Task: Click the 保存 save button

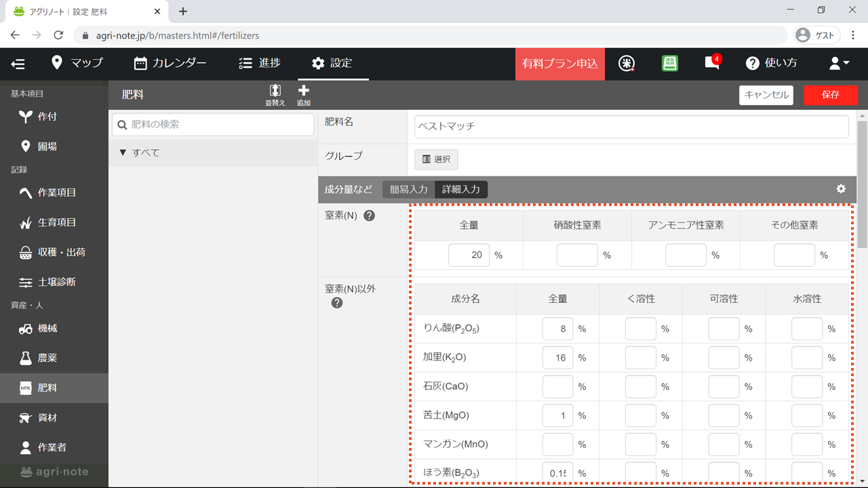Action: click(831, 95)
